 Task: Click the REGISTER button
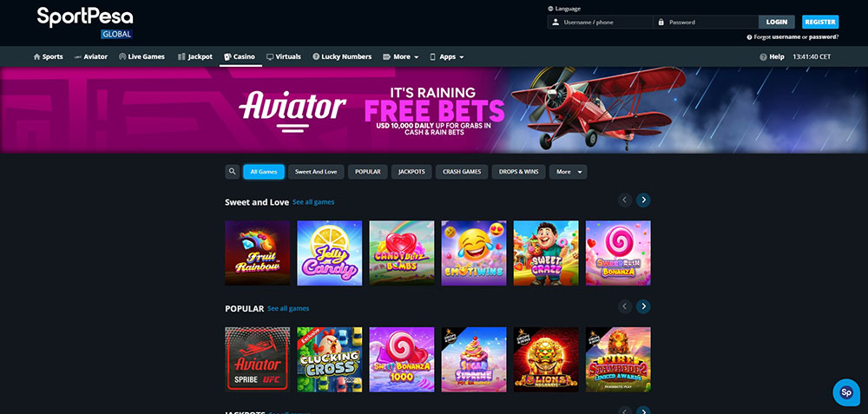pyautogui.click(x=820, y=23)
